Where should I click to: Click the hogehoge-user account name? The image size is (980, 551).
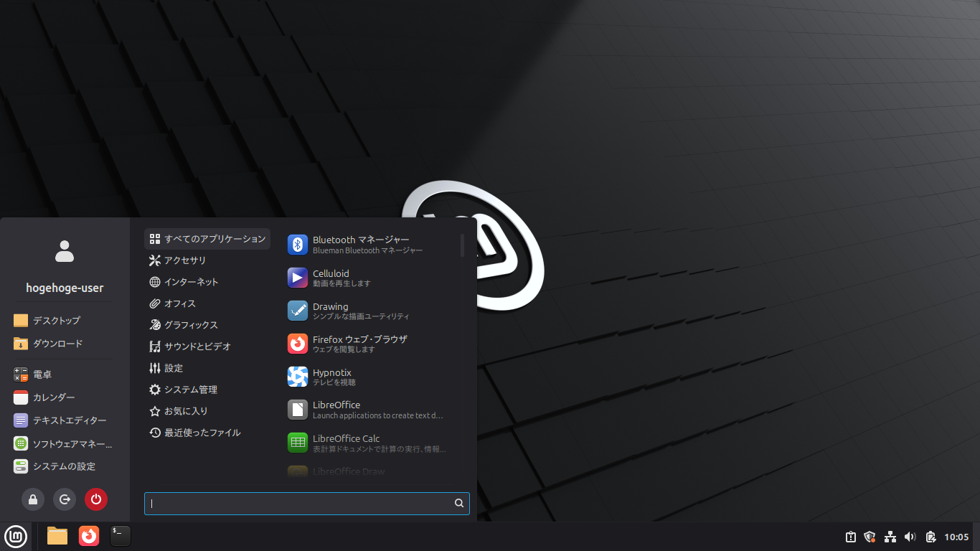(65, 288)
